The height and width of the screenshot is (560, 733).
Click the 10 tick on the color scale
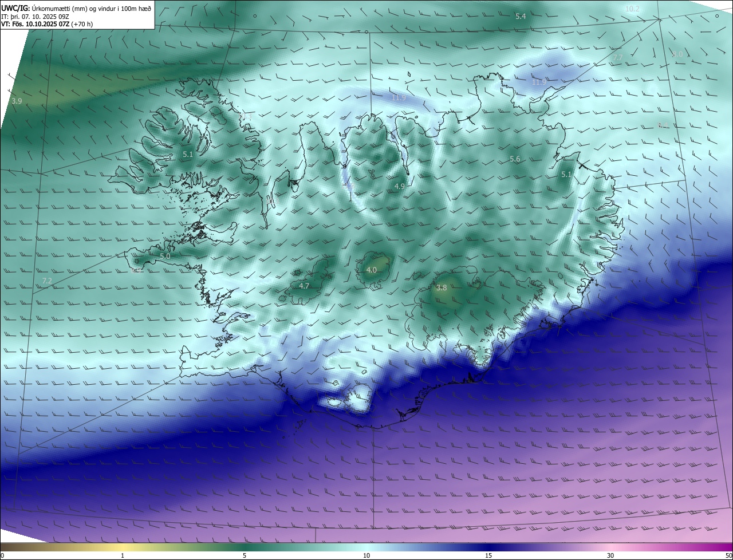coord(366,555)
